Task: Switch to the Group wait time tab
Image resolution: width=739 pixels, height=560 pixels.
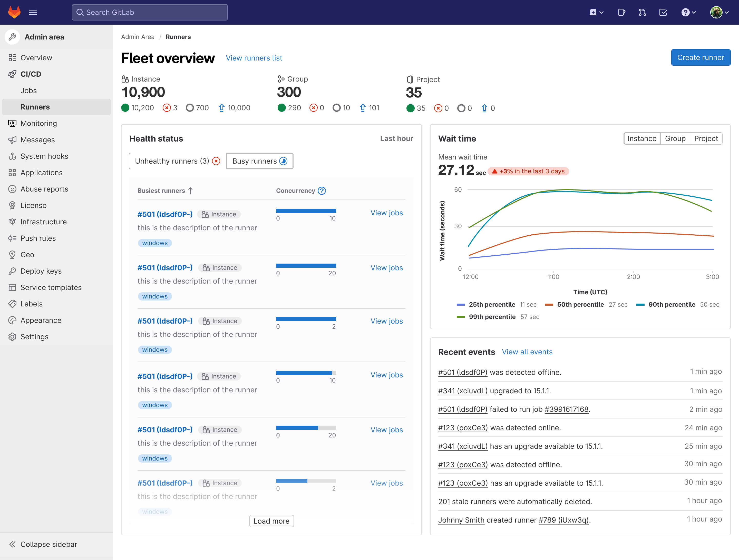Action: pyautogui.click(x=675, y=139)
